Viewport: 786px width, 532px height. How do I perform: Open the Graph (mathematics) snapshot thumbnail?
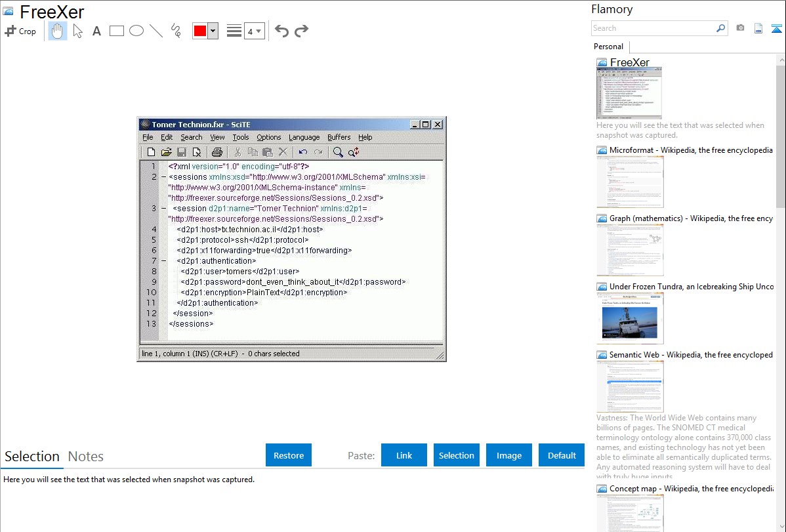pos(630,250)
